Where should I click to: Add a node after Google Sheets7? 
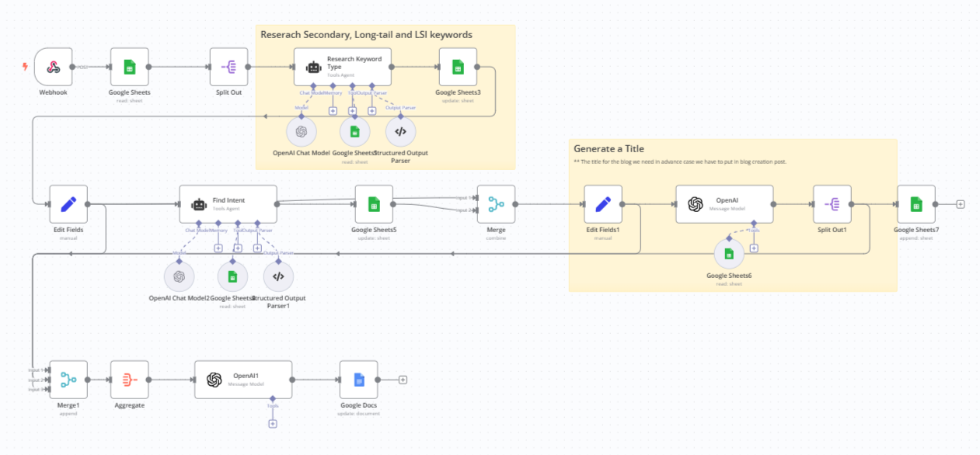click(x=961, y=204)
